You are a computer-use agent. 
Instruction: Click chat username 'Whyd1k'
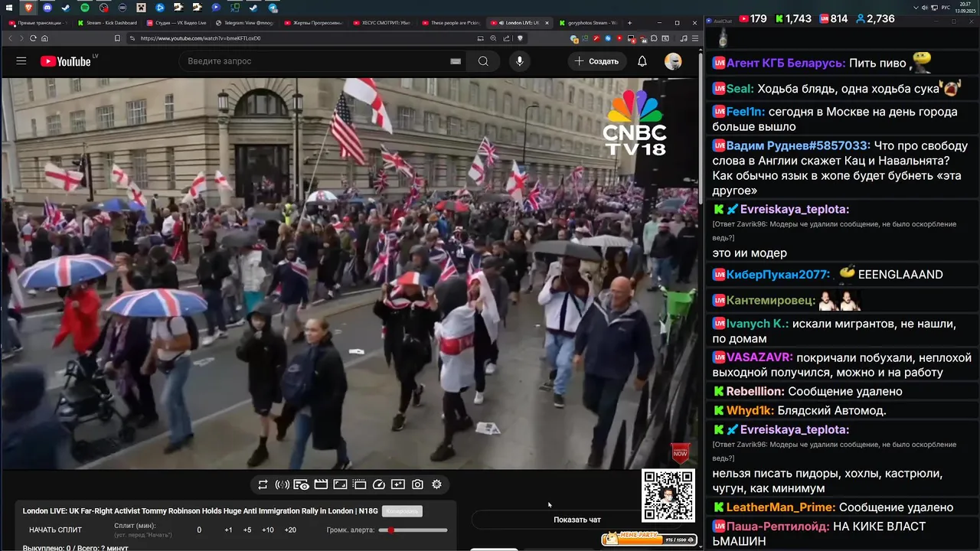(x=750, y=411)
